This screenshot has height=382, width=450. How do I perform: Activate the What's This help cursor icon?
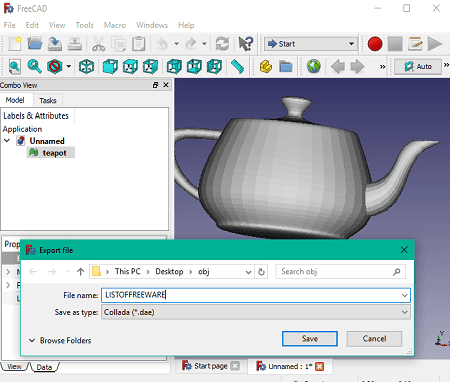246,44
